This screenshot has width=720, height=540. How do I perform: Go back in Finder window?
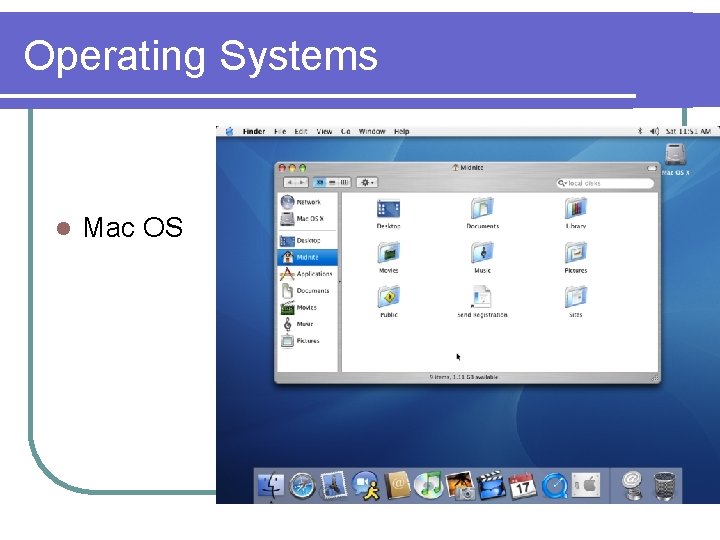click(x=289, y=182)
